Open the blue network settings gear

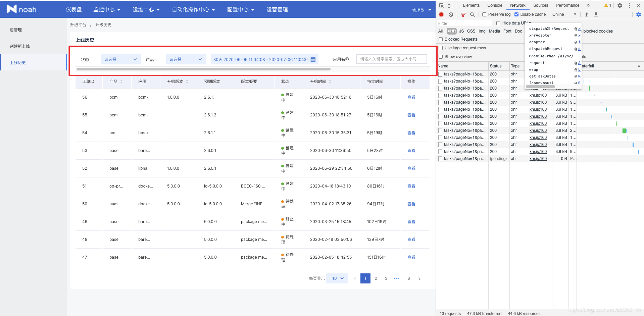click(x=639, y=14)
